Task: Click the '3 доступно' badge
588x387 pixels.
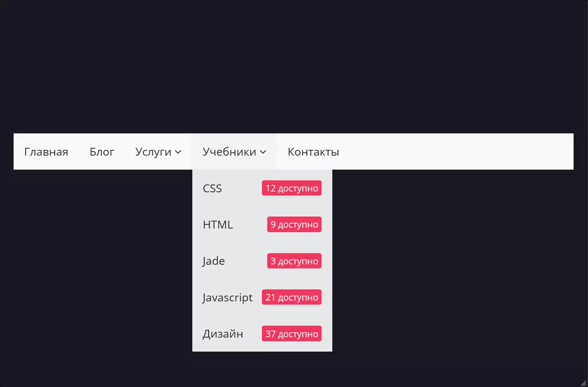Action: click(294, 261)
